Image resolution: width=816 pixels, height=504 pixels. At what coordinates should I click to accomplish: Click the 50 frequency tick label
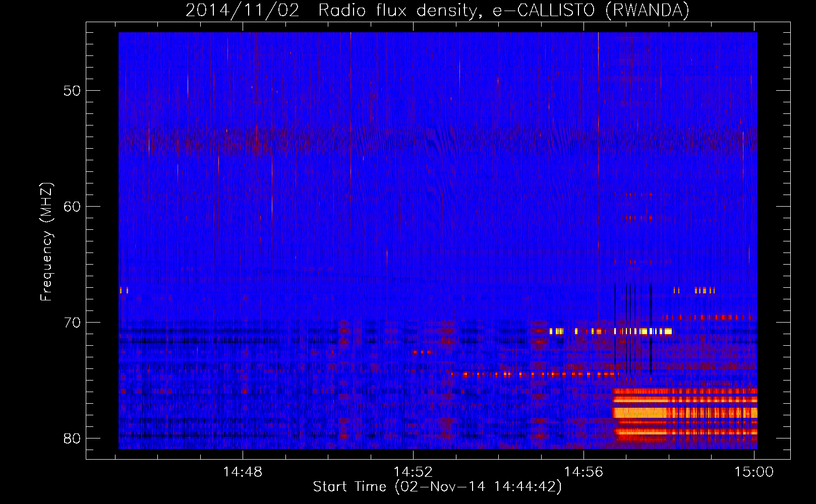tap(72, 91)
